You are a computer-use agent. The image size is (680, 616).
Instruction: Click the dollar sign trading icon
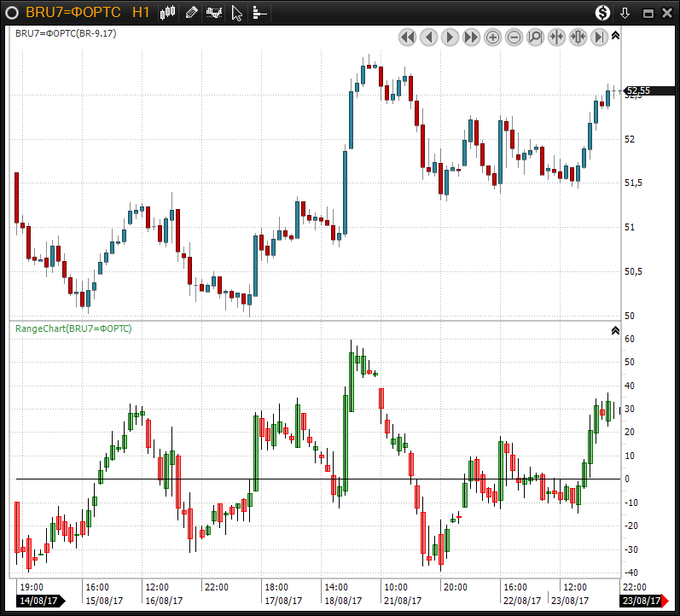[603, 12]
